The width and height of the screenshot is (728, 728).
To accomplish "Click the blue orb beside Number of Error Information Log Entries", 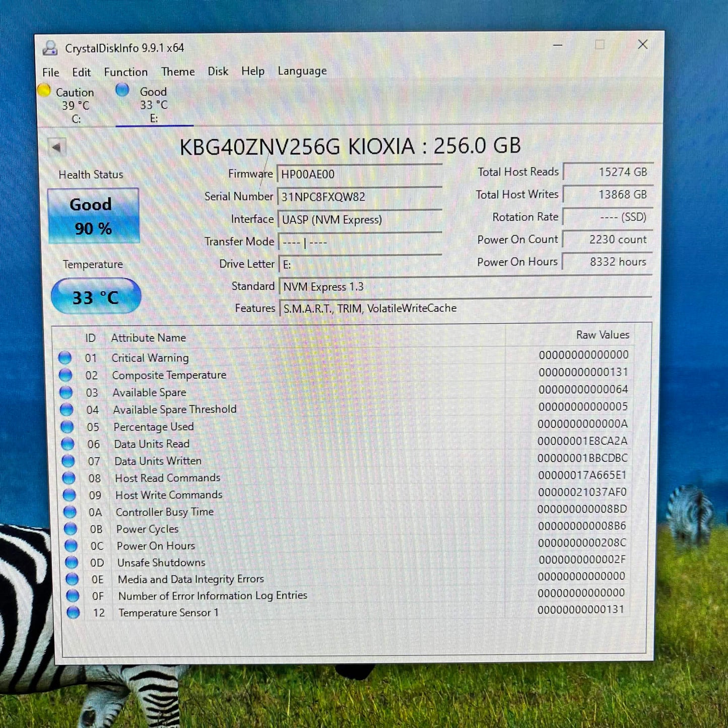I will (x=73, y=595).
